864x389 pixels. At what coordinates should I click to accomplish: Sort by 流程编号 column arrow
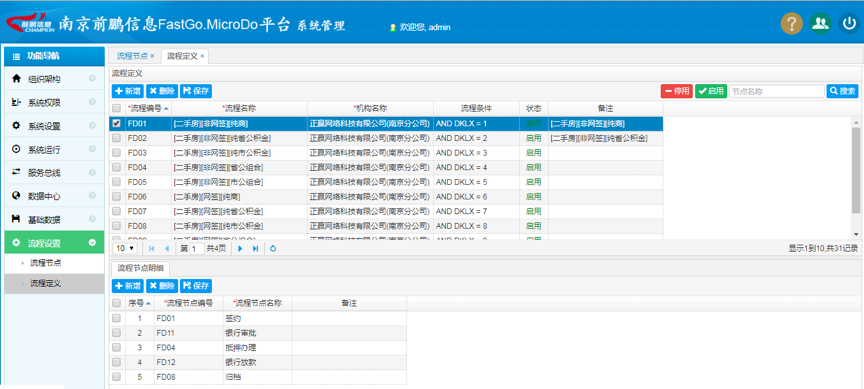click(166, 108)
